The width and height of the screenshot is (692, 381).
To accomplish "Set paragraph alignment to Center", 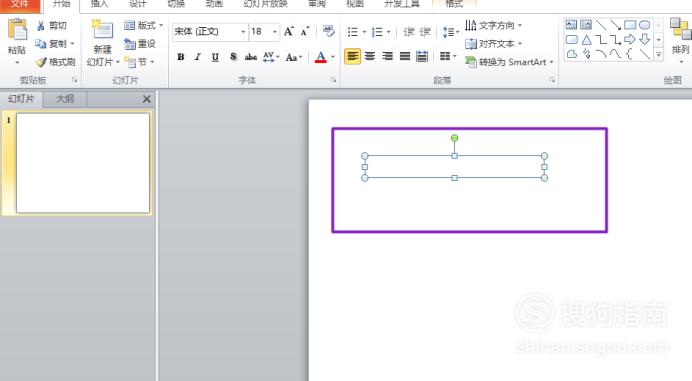I will click(370, 56).
